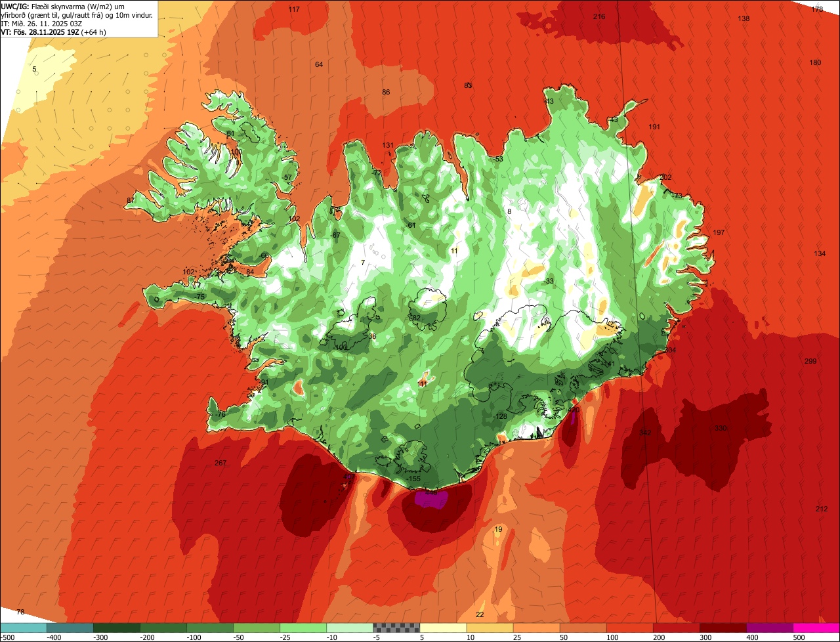This screenshot has height=642, width=840.
Task: Click the title line 'UWC/IG: Flæði skynvarma (W/m2) um'
Action: pyautogui.click(x=62, y=6)
